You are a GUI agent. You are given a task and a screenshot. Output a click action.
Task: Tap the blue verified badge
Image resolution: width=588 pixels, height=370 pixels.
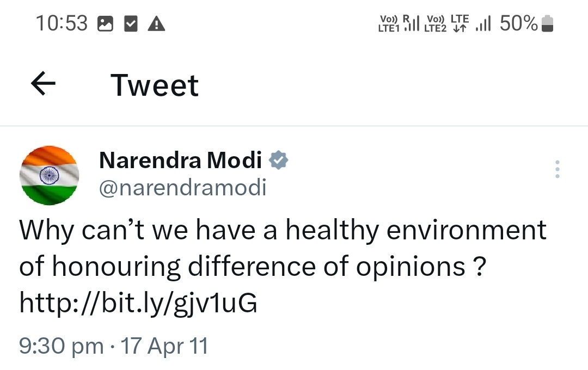pos(279,161)
